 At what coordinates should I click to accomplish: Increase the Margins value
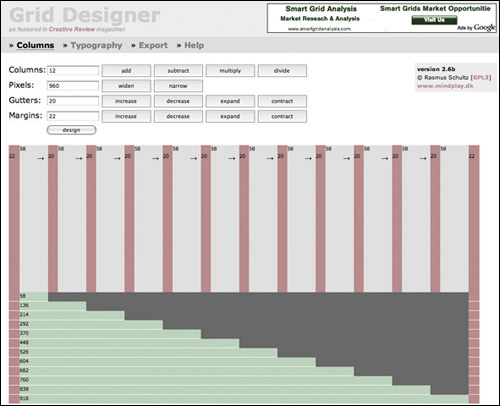click(x=126, y=116)
